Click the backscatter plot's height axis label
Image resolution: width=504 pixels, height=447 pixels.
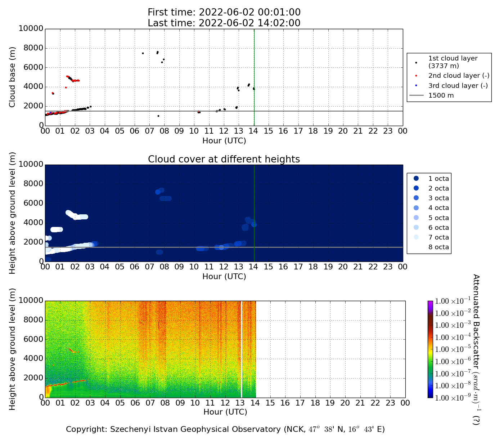[12, 349]
